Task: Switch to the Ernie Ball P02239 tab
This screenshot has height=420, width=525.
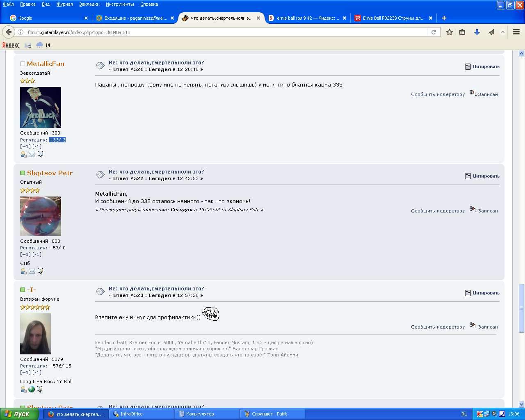Action: click(393, 18)
